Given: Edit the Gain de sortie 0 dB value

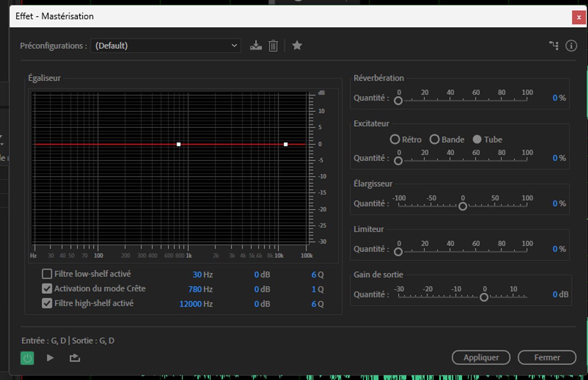Looking at the screenshot, I should click(555, 294).
